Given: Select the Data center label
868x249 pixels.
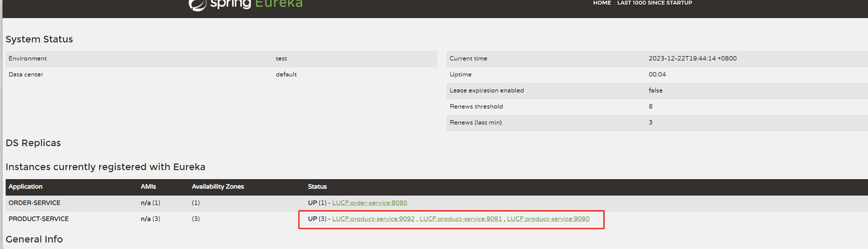Looking at the screenshot, I should point(26,74).
